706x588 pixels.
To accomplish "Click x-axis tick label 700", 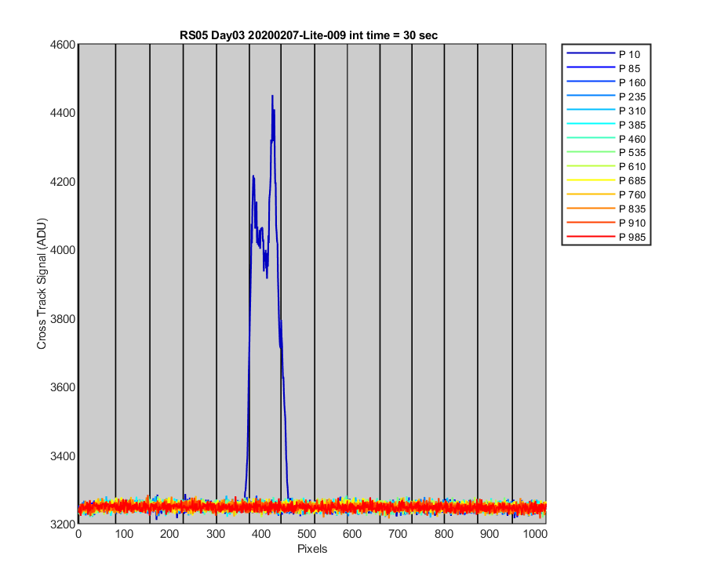I will (398, 534).
